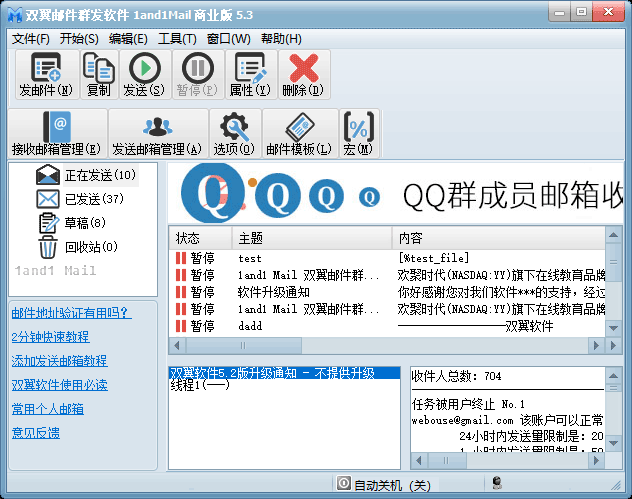Select 线程1(一) thread entry
The image size is (632, 499).
point(200,385)
